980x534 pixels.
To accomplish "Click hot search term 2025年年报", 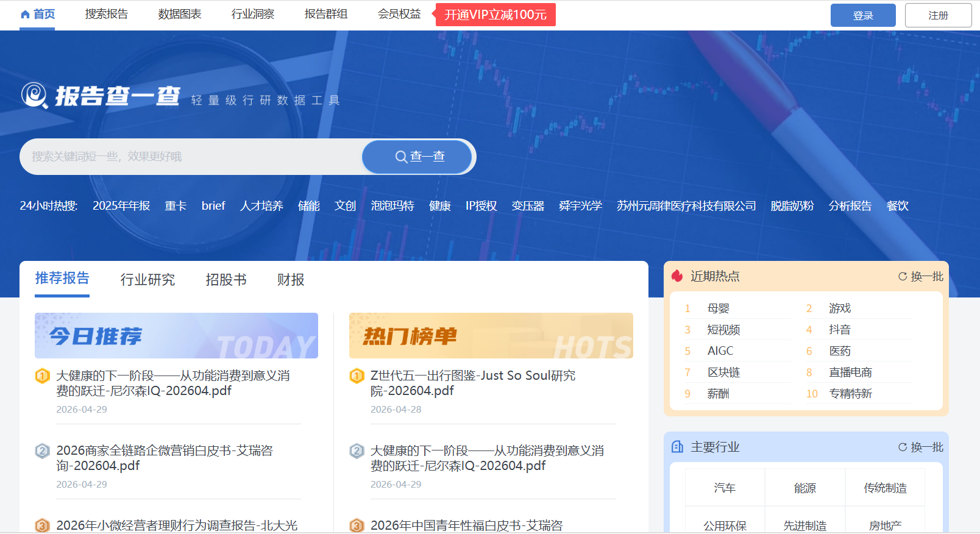I will click(121, 206).
